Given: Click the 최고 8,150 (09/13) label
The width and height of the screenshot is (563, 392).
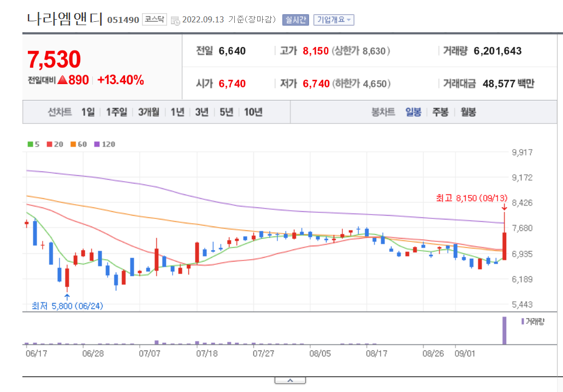Looking at the screenshot, I should pos(471,198).
